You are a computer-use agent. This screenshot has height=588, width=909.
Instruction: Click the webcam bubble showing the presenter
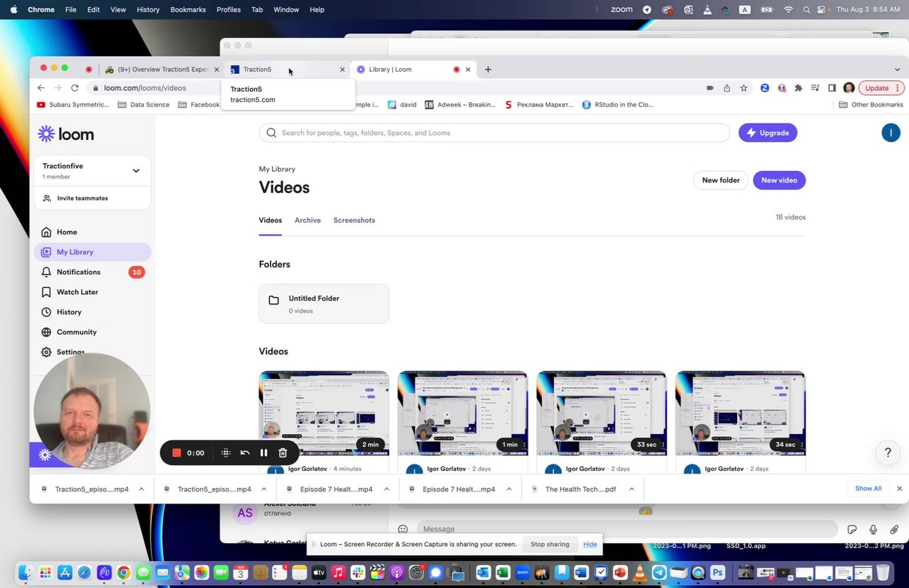click(x=92, y=410)
